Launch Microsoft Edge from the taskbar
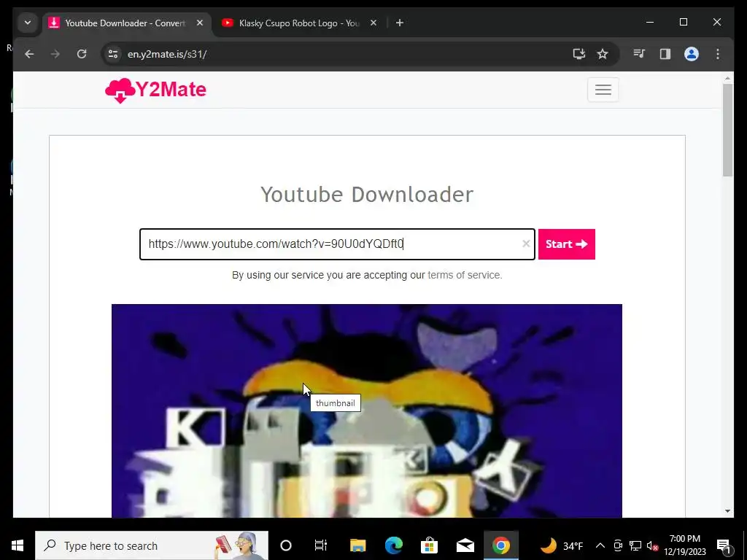Screen dimensions: 747x560 pyautogui.click(x=393, y=545)
